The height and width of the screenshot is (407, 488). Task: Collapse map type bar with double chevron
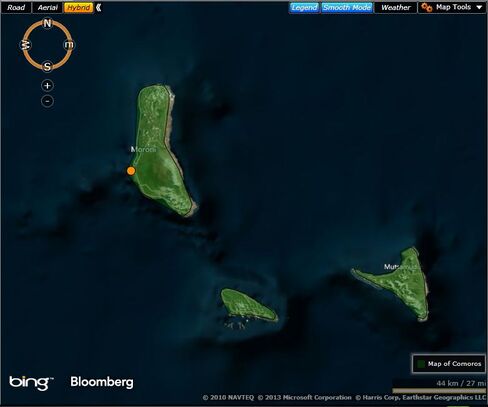pos(98,7)
